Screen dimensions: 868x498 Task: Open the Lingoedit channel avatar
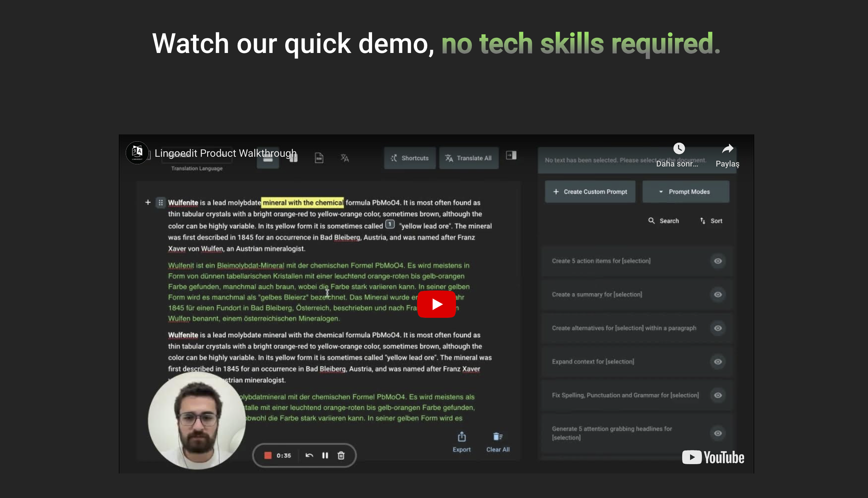(137, 153)
